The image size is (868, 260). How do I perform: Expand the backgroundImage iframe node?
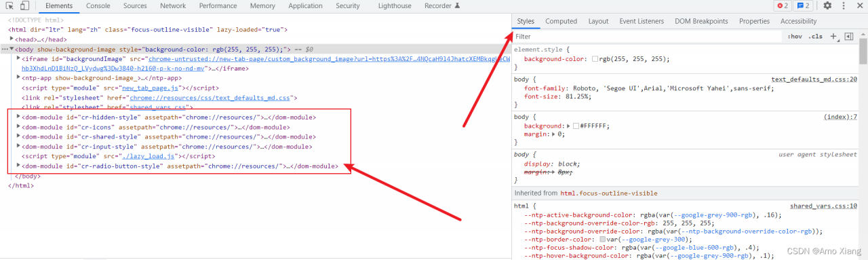pos(18,59)
